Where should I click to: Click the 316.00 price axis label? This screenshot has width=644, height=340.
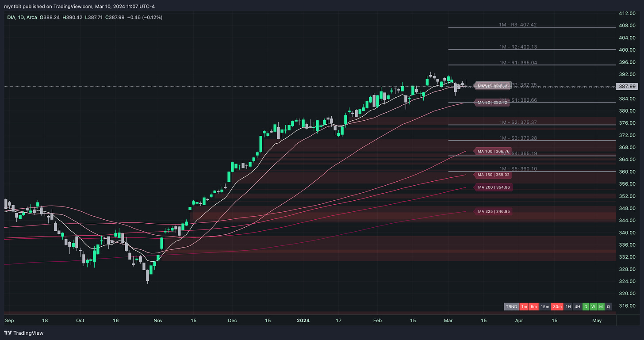pos(627,306)
